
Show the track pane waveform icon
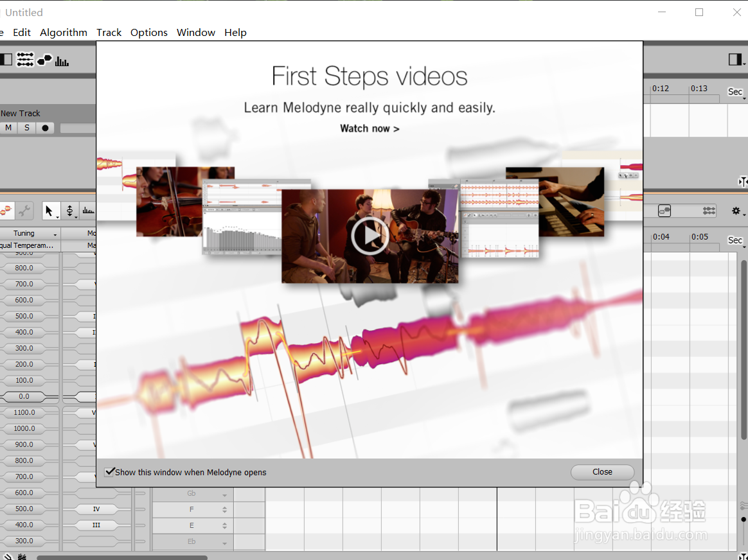[25, 60]
